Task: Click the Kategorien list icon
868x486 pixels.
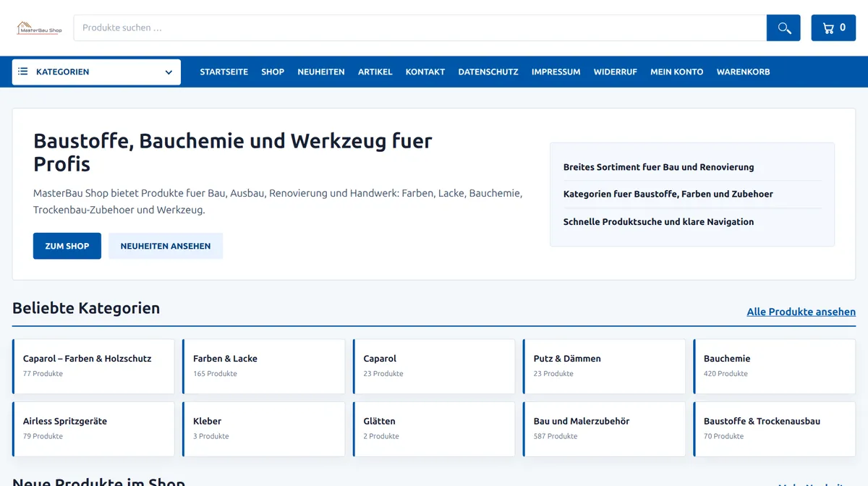Action: [x=23, y=72]
